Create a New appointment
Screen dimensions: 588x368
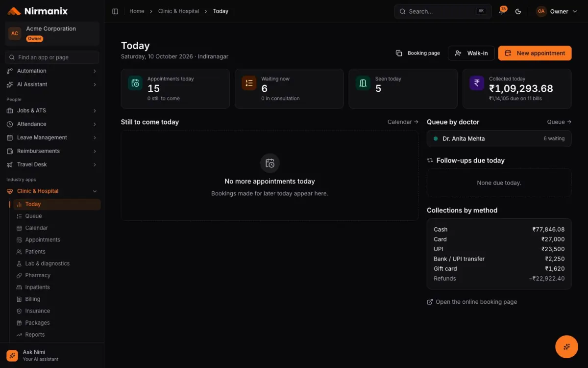point(535,53)
